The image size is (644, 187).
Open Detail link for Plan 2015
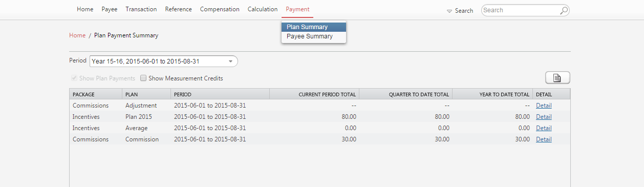[544, 117]
